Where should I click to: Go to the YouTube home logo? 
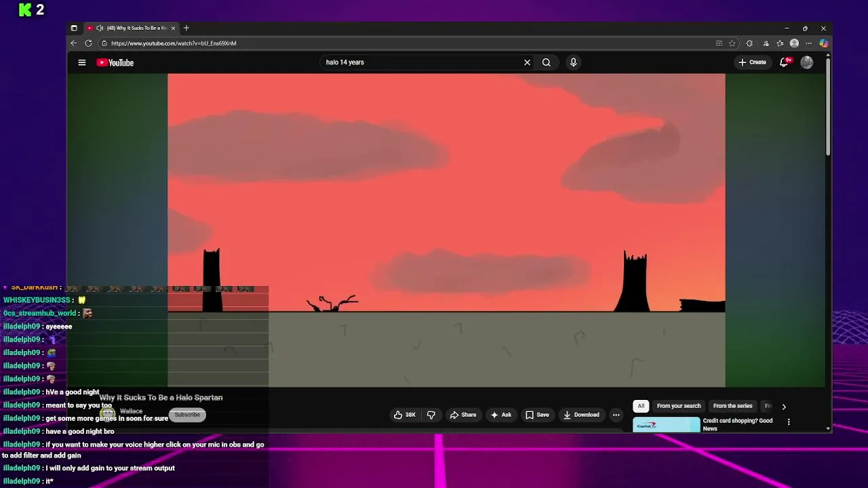115,62
